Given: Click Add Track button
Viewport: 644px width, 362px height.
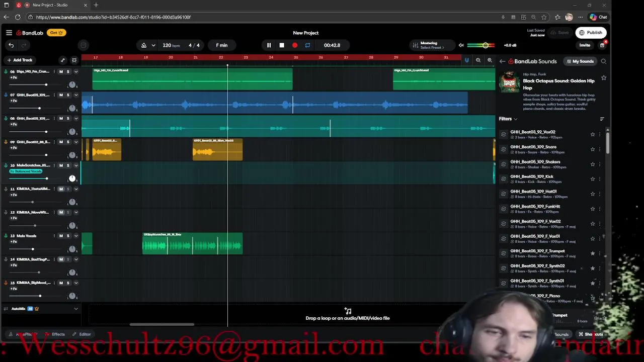Looking at the screenshot, I should (x=20, y=60).
